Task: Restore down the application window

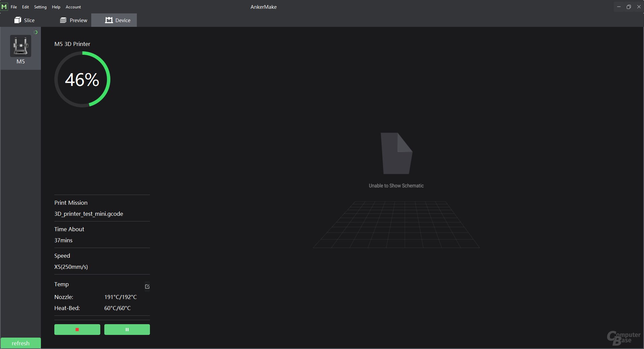Action: click(629, 7)
